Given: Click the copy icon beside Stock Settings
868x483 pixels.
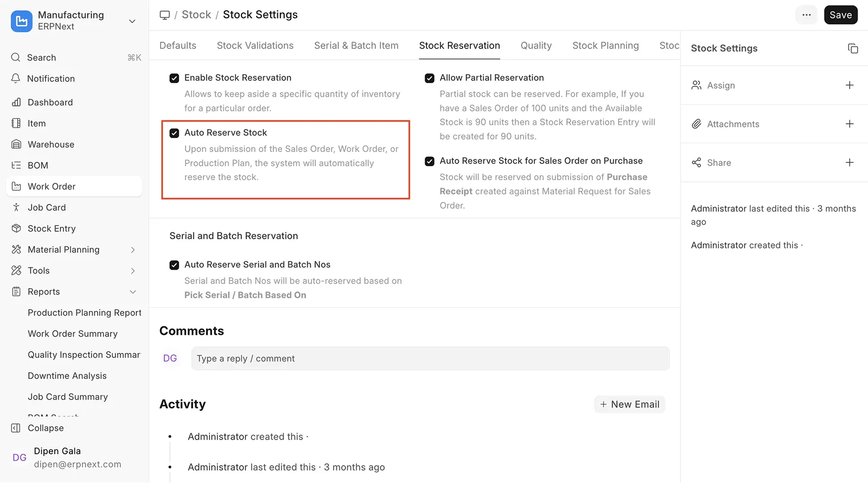Looking at the screenshot, I should (853, 48).
